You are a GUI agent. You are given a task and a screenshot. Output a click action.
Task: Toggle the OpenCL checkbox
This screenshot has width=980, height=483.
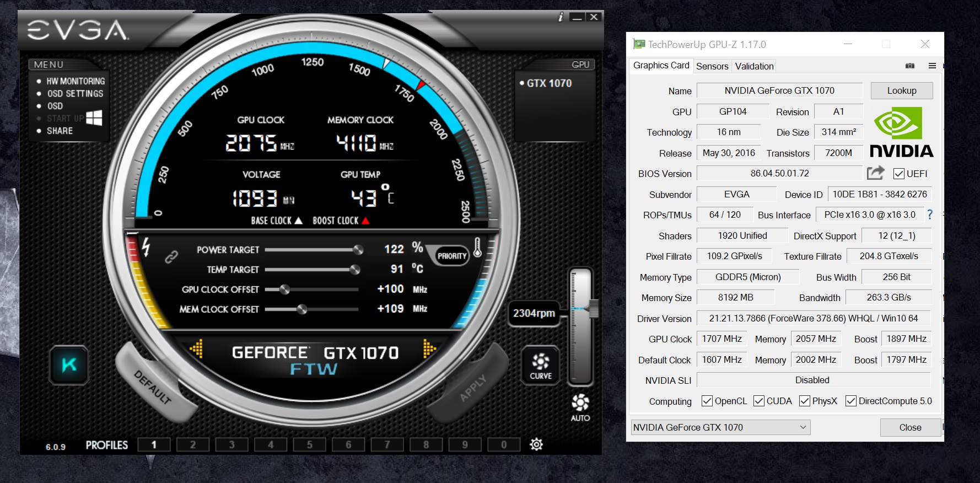point(707,401)
